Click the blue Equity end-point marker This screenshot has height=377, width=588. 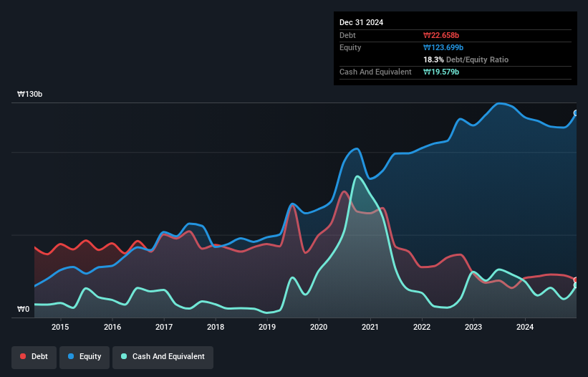coord(576,113)
